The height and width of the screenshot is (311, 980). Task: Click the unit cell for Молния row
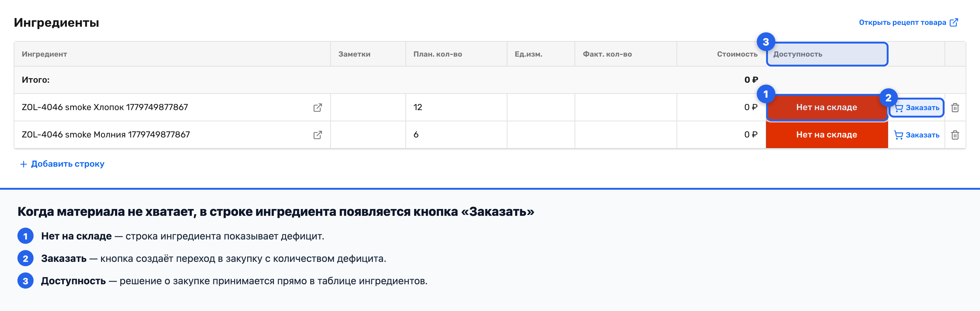click(x=541, y=135)
